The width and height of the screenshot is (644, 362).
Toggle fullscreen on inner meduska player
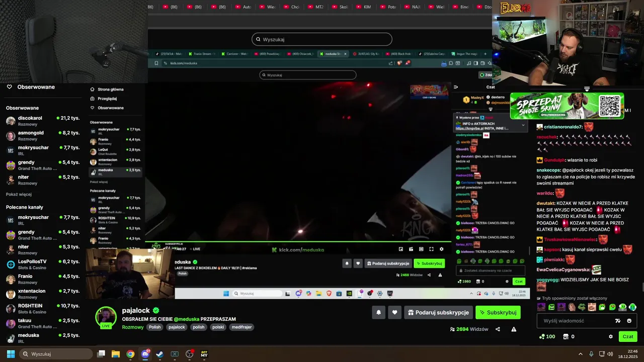point(431,249)
